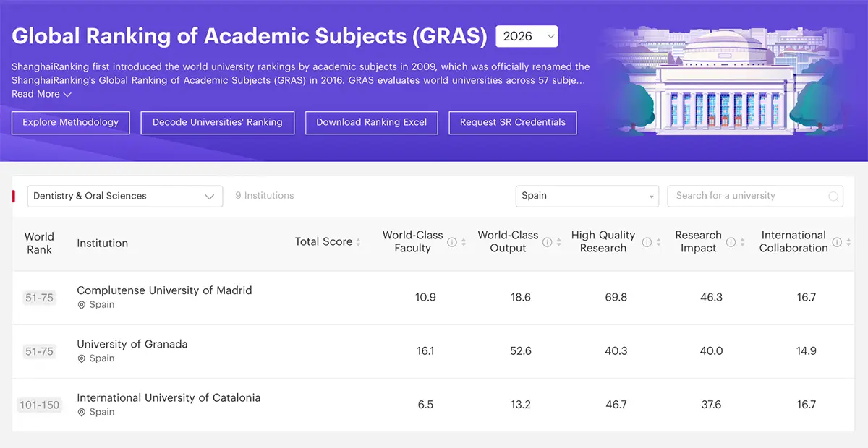Open International University of Catalonia link
The image size is (868, 448).
click(x=169, y=397)
